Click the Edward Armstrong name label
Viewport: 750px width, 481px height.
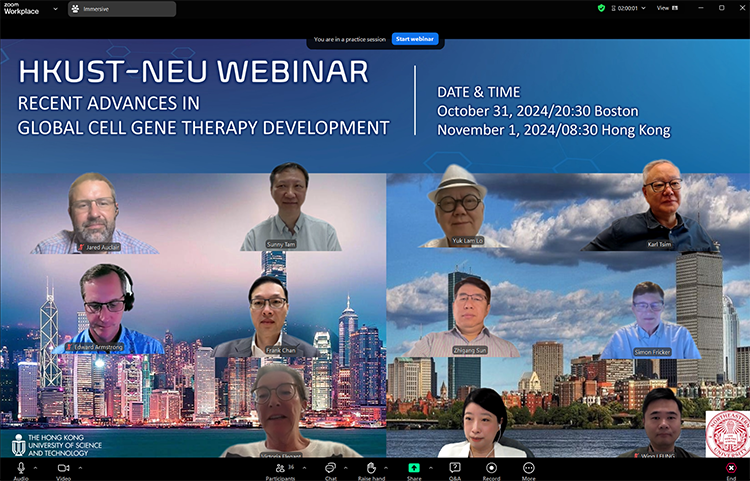click(95, 347)
